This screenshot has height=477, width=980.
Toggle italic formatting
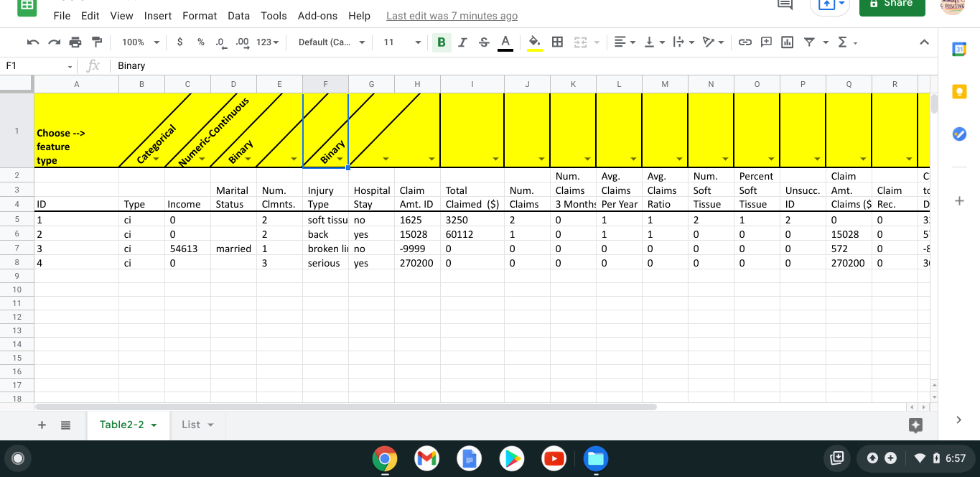(462, 42)
